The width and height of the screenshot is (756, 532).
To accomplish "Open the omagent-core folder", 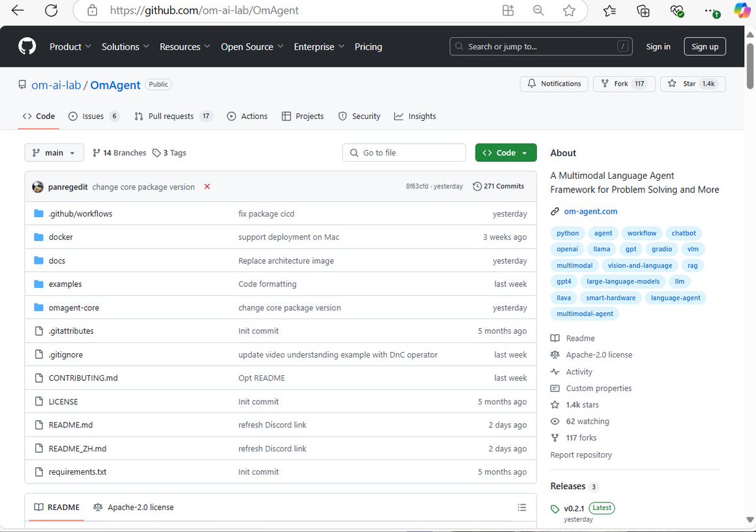I will [74, 308].
